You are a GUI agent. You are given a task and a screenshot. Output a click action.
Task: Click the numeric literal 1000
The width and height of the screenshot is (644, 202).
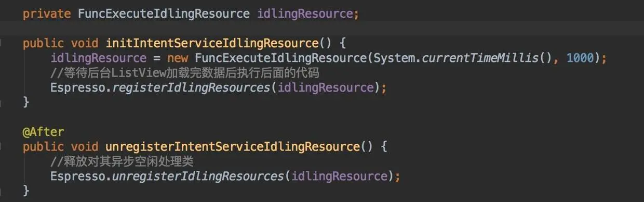point(580,58)
